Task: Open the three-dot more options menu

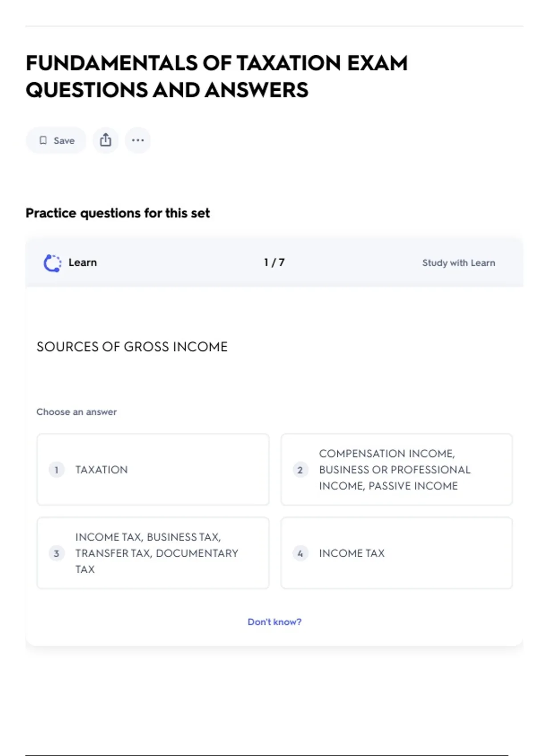Action: pyautogui.click(x=138, y=141)
